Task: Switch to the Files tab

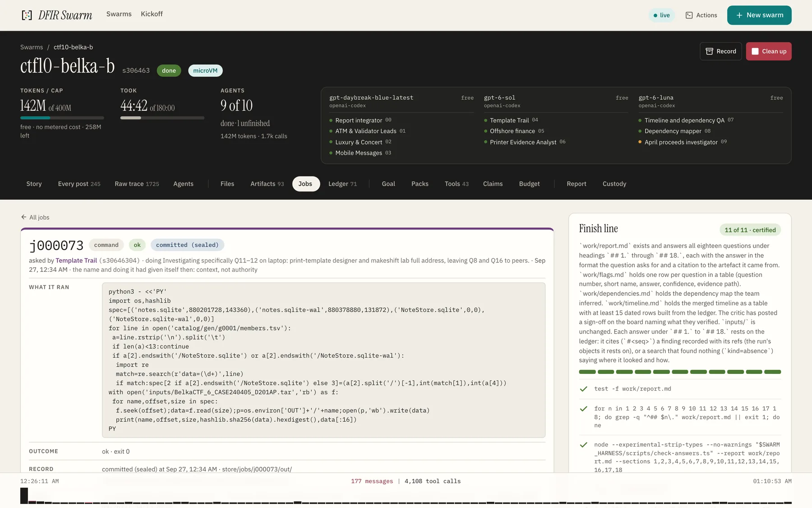Action: coord(227,184)
